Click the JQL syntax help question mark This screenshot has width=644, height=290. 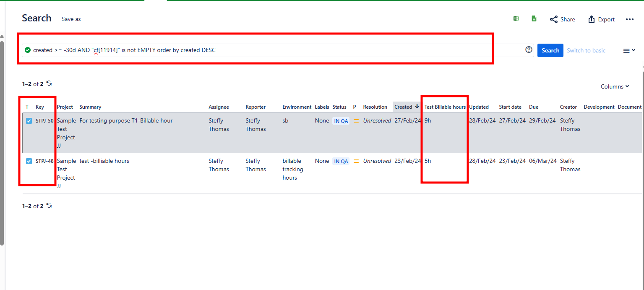point(529,50)
